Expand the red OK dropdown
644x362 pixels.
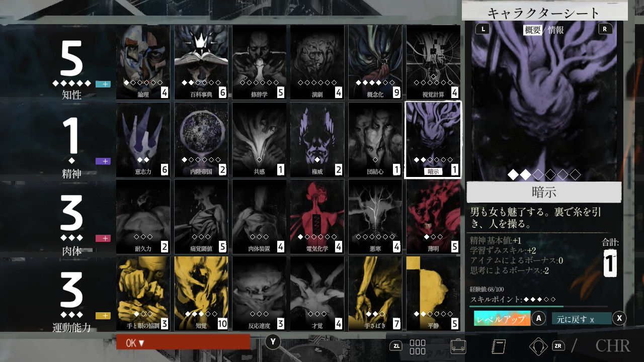(x=183, y=342)
